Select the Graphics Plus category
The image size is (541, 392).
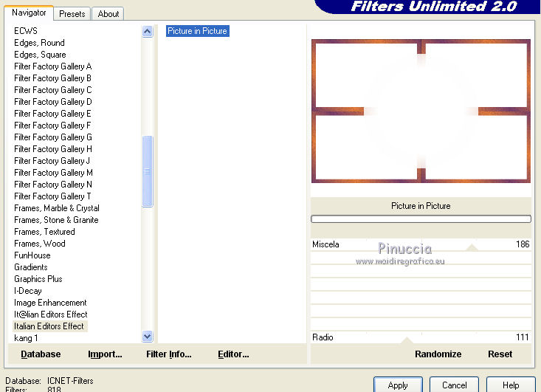pyautogui.click(x=38, y=279)
